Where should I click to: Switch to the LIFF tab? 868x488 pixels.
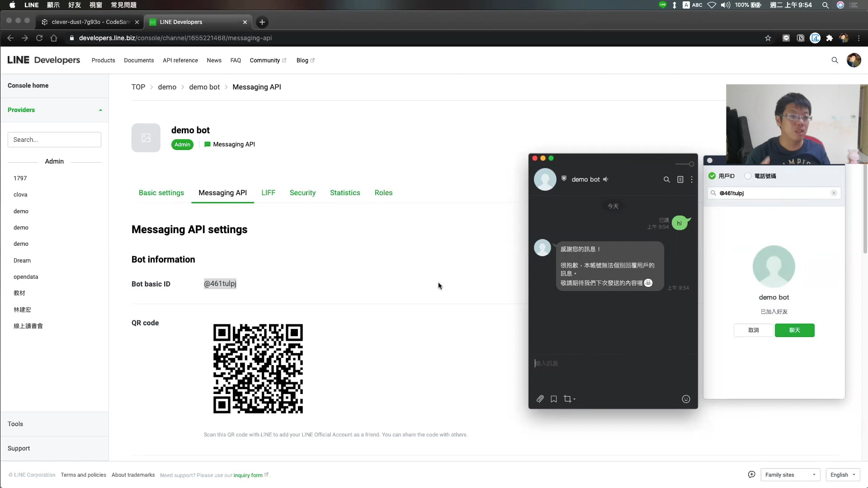tap(268, 192)
